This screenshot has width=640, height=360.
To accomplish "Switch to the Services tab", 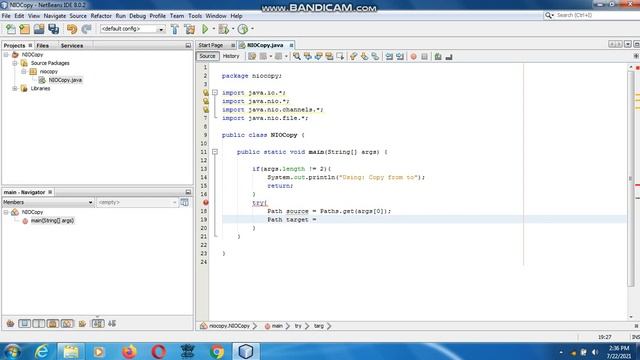I will [72, 46].
